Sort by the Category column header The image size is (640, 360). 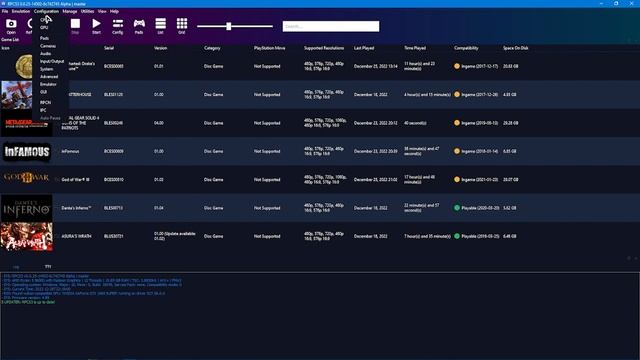(x=212, y=48)
